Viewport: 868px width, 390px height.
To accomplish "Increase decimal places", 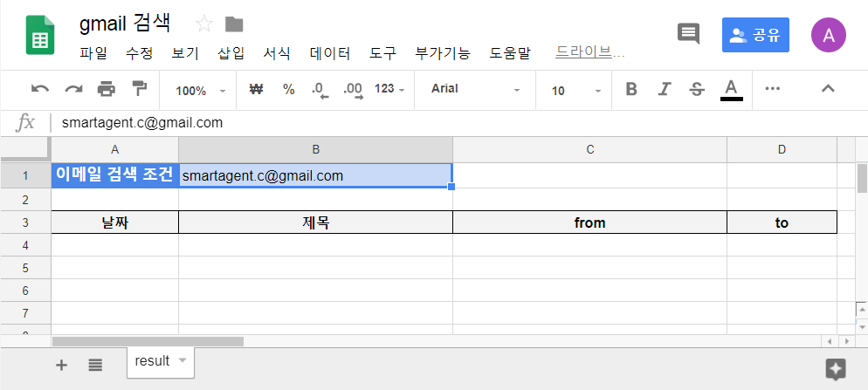I will tap(353, 90).
